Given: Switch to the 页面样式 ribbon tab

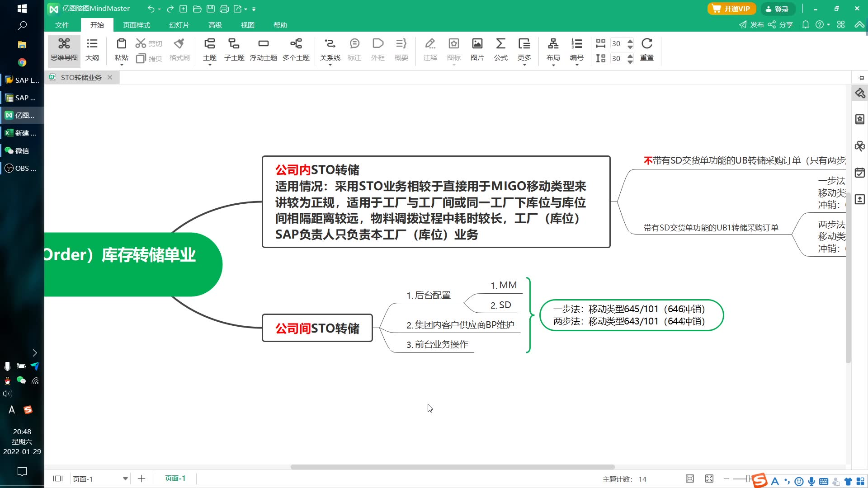Looking at the screenshot, I should click(x=137, y=25).
